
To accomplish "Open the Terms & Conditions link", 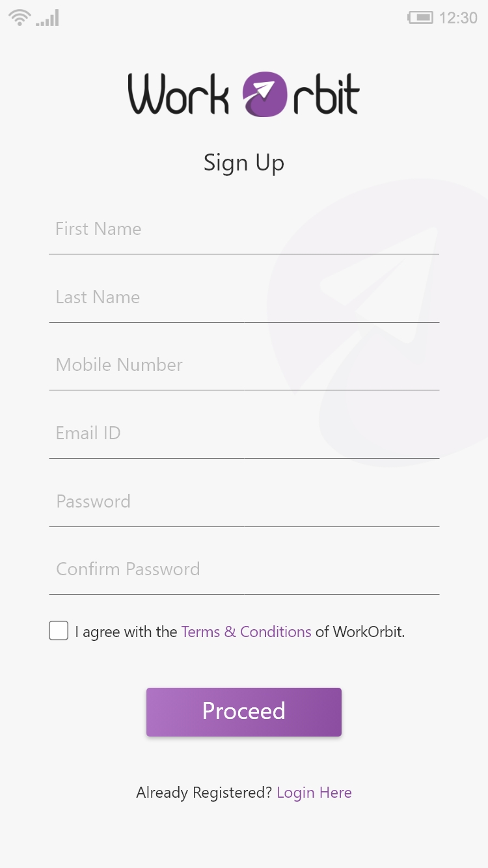I will pos(246,632).
